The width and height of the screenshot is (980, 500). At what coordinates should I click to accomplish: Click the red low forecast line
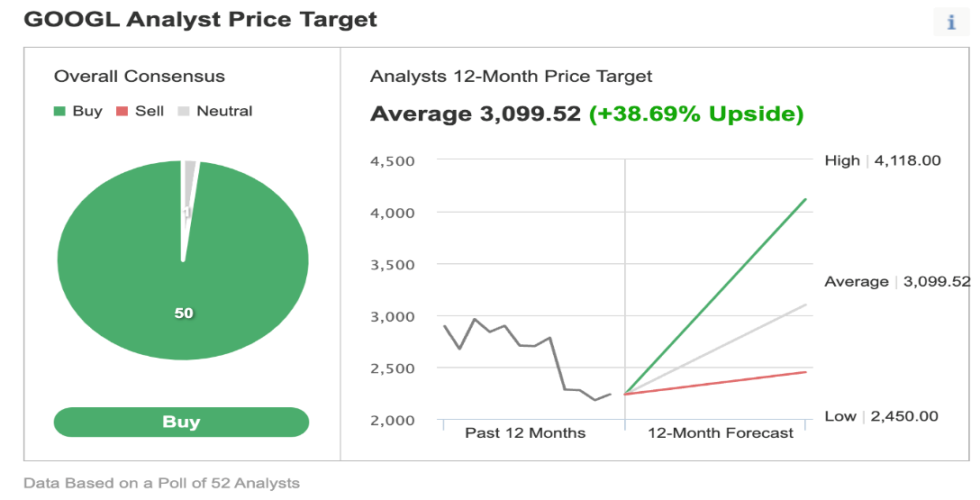coord(715,383)
